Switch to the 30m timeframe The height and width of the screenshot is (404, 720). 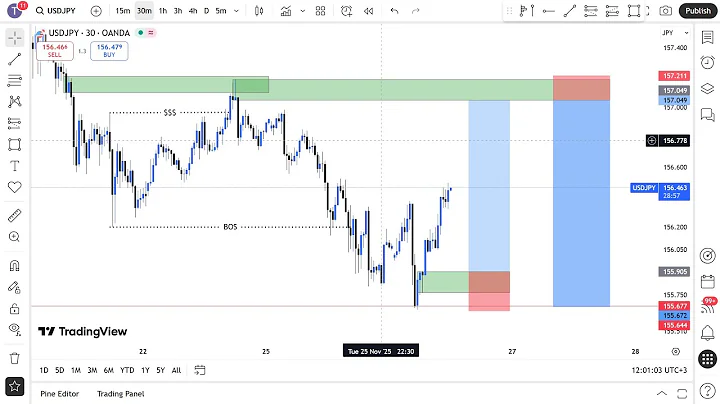tap(144, 11)
